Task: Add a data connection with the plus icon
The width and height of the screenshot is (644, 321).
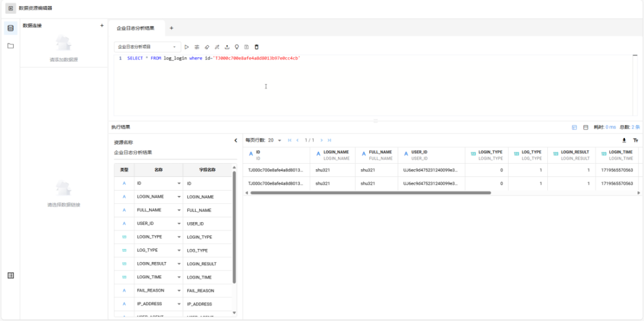Action: point(102,26)
